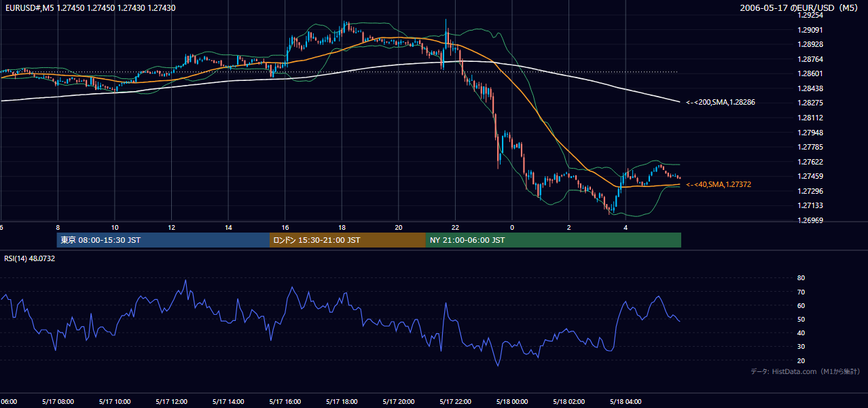
Task: Click price axis value 1.26969
Action: coord(811,220)
